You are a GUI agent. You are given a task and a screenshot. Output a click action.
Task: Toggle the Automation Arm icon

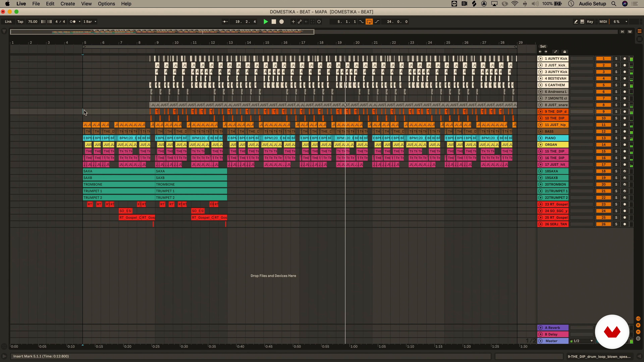coord(300,22)
